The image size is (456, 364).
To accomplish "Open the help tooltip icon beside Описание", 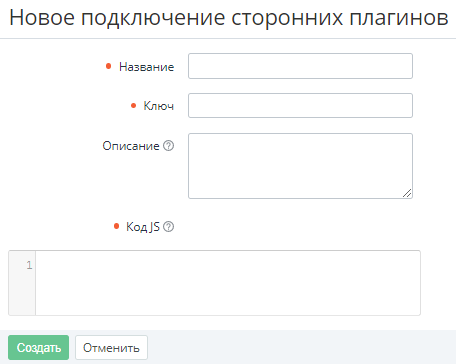I will (168, 146).
